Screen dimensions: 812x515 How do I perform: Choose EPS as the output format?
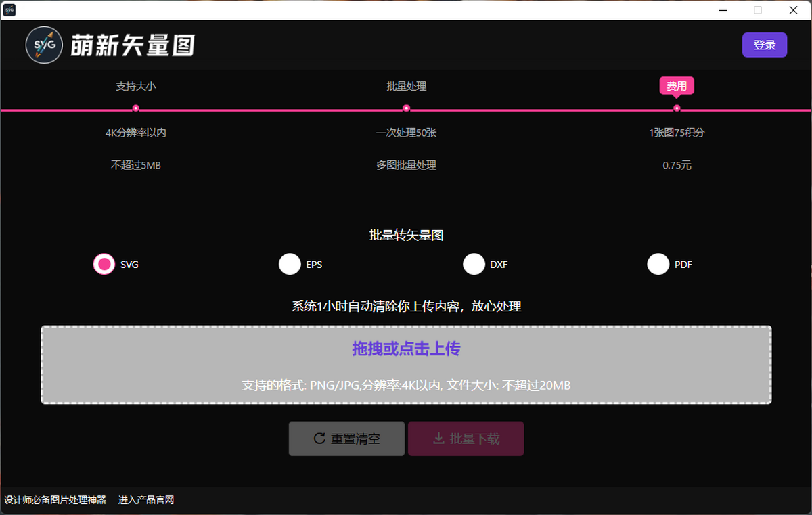click(x=290, y=265)
